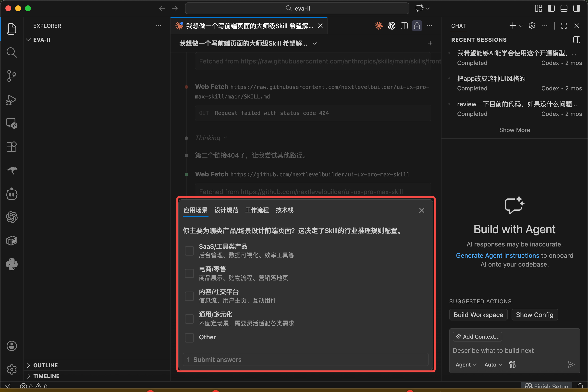The image size is (588, 392).
Task: Switch to the 技术栈 tab
Action: [284, 210]
